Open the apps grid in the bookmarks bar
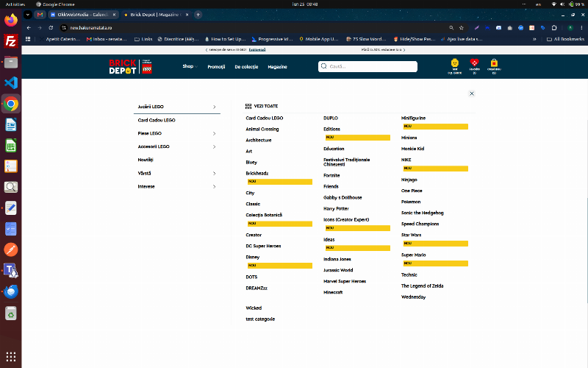The height and width of the screenshot is (368, 588). pyautogui.click(x=28, y=39)
